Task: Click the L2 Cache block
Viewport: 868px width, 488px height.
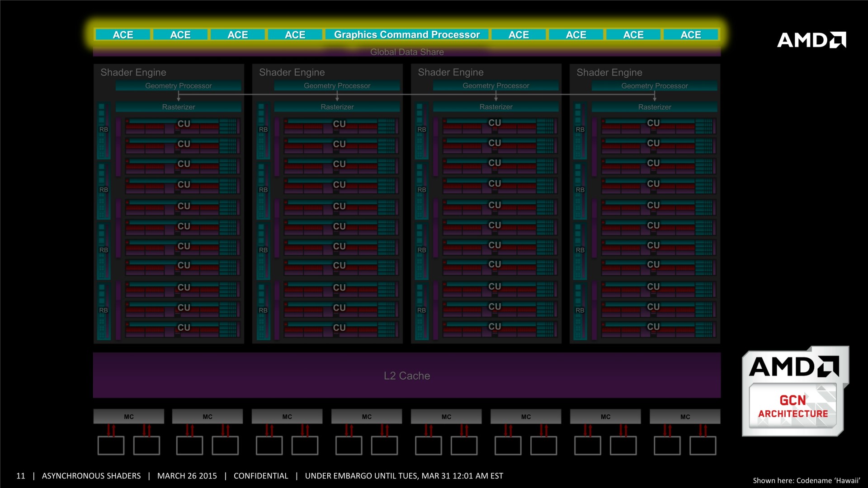Action: tap(406, 375)
